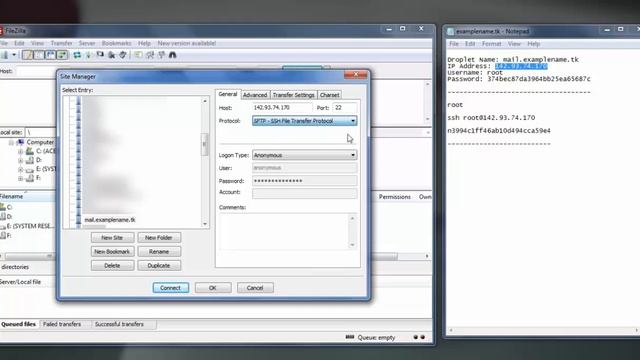The width and height of the screenshot is (640, 360).
Task: Expand the D: drive in local tree
Action: click(x=20, y=160)
